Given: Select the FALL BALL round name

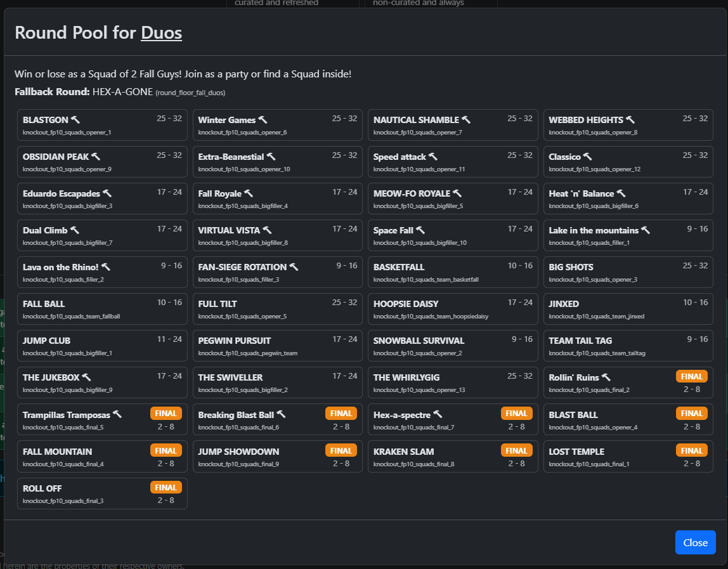Looking at the screenshot, I should tap(44, 304).
